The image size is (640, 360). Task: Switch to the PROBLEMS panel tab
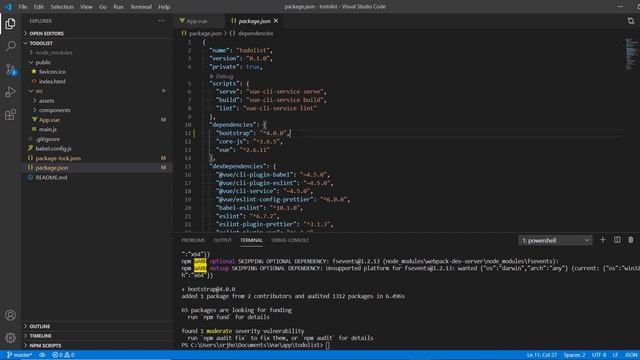coord(193,240)
